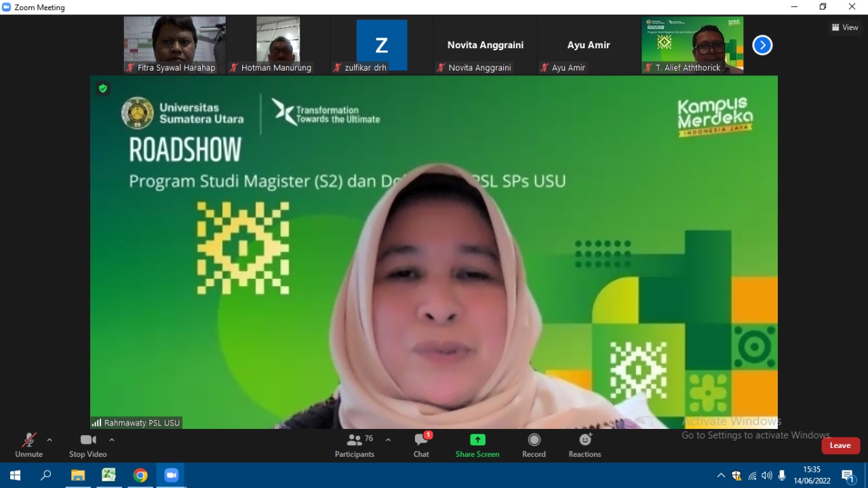868x488 pixels.
Task: Select Fitra Syawal Harahap video thumbnail
Action: [x=175, y=45]
